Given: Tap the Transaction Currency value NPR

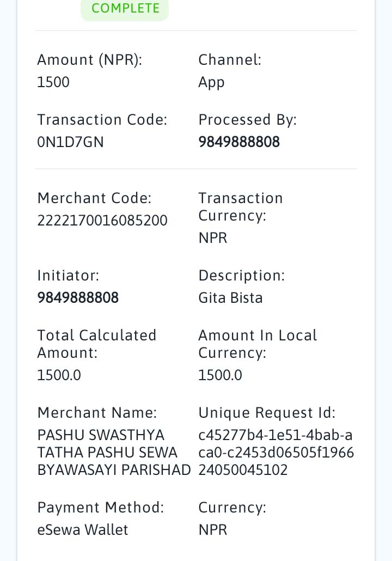Looking at the screenshot, I should coord(213,238).
